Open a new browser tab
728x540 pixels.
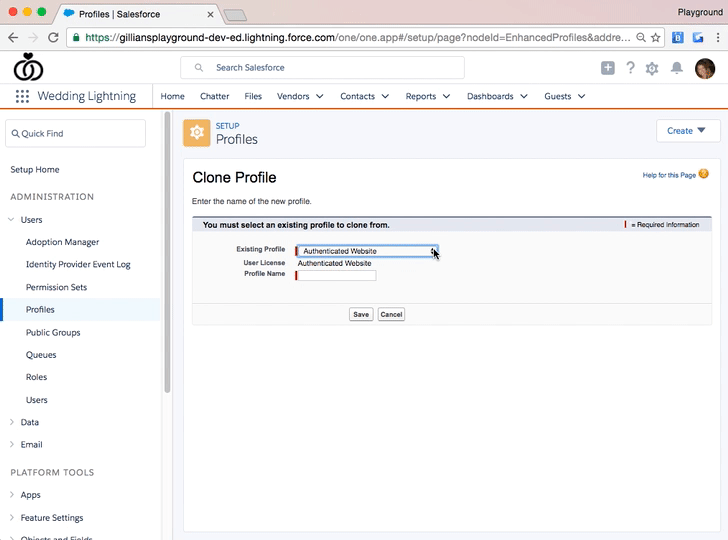[x=235, y=16]
